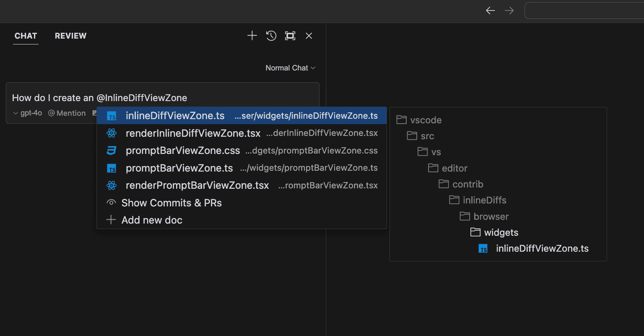Click the vs folder in the path tree

pyautogui.click(x=429, y=152)
